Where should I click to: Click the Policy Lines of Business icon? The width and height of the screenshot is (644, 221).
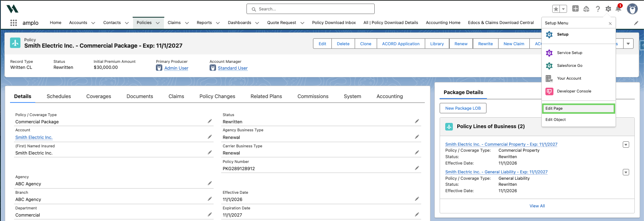tap(449, 127)
